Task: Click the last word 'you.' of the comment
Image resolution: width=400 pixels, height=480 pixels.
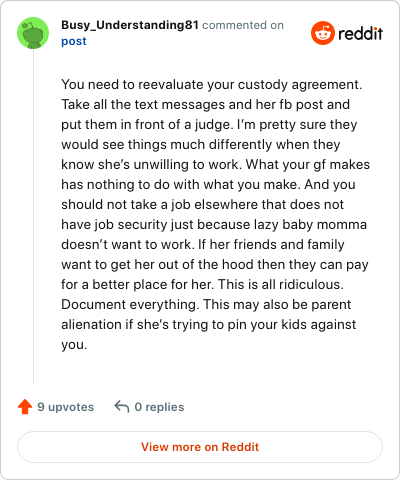Action: coord(74,345)
